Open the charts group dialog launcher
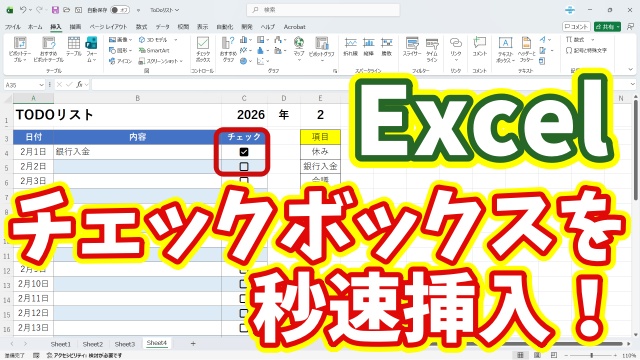Image resolution: width=640 pixels, height=360 pixels. pyautogui.click(x=335, y=71)
